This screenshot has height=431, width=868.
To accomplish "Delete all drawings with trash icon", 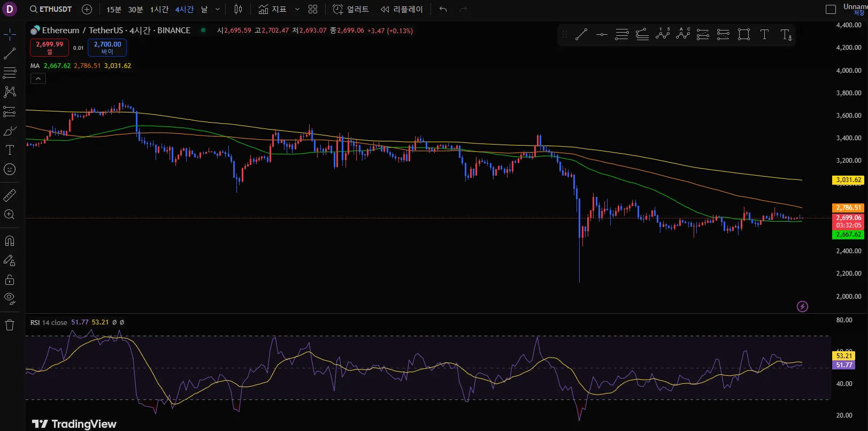I will (x=10, y=325).
